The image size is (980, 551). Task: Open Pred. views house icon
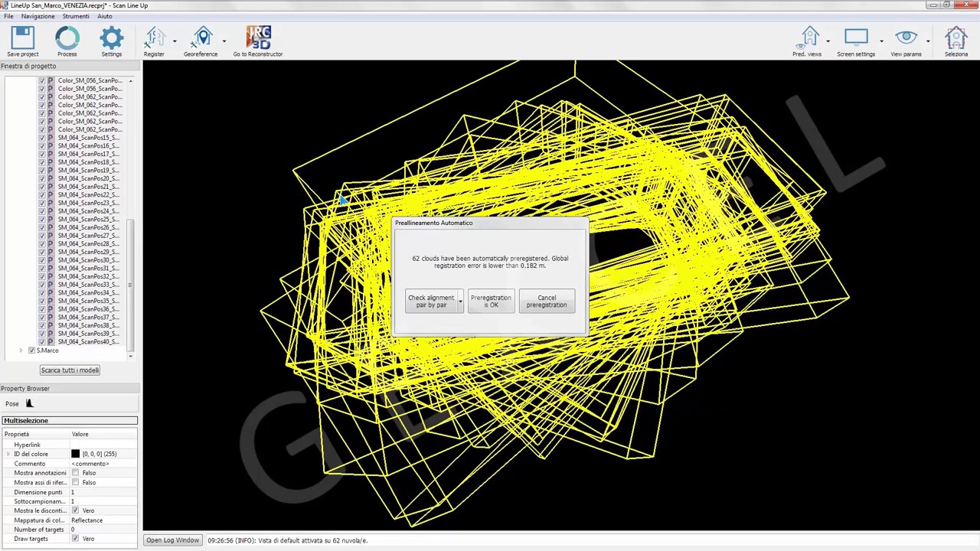click(810, 37)
